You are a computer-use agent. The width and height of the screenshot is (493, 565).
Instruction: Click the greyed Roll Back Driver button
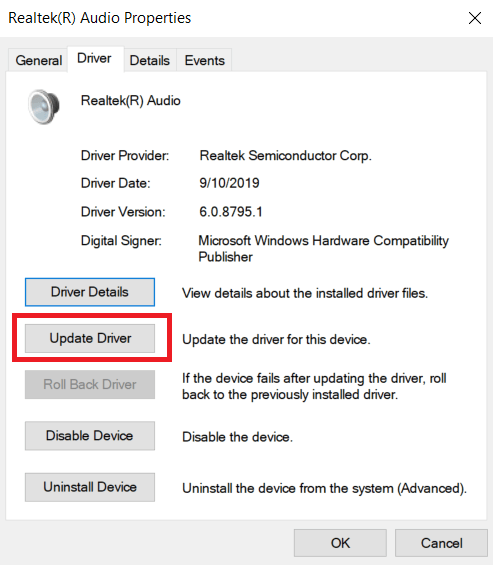coord(90,384)
